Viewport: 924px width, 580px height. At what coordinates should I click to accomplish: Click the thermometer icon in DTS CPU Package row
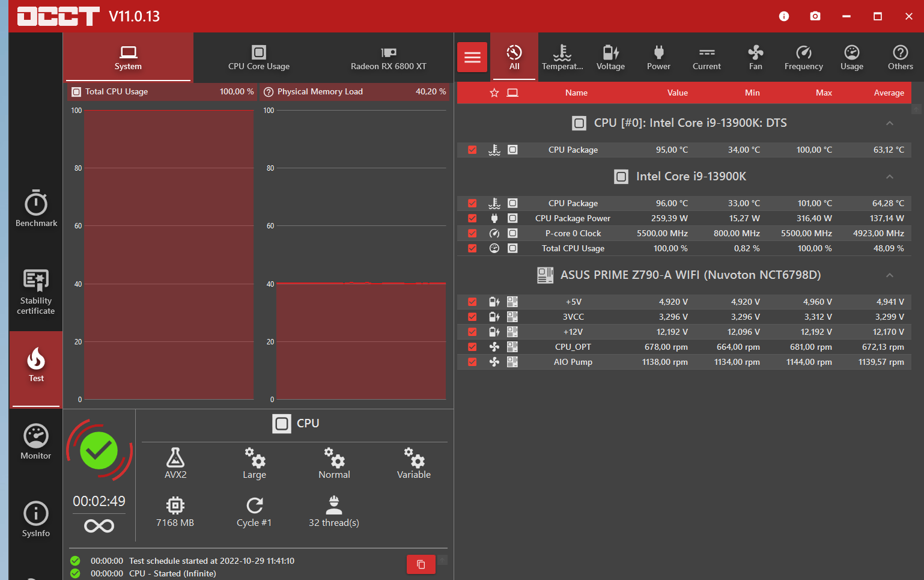[x=494, y=150]
